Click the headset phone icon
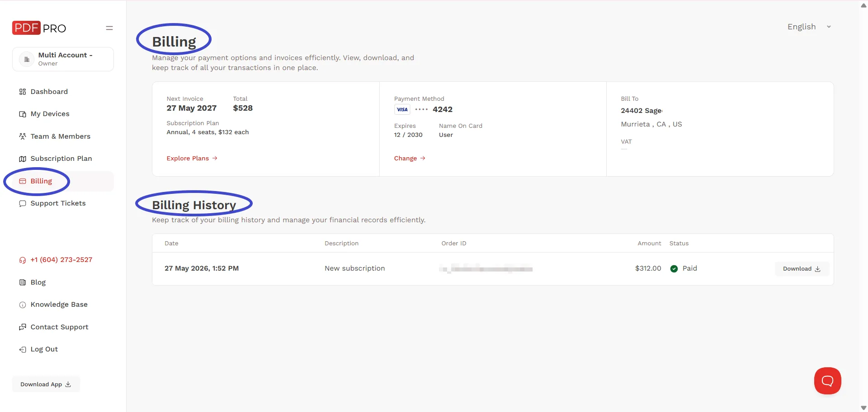This screenshot has height=412, width=868. (x=23, y=260)
